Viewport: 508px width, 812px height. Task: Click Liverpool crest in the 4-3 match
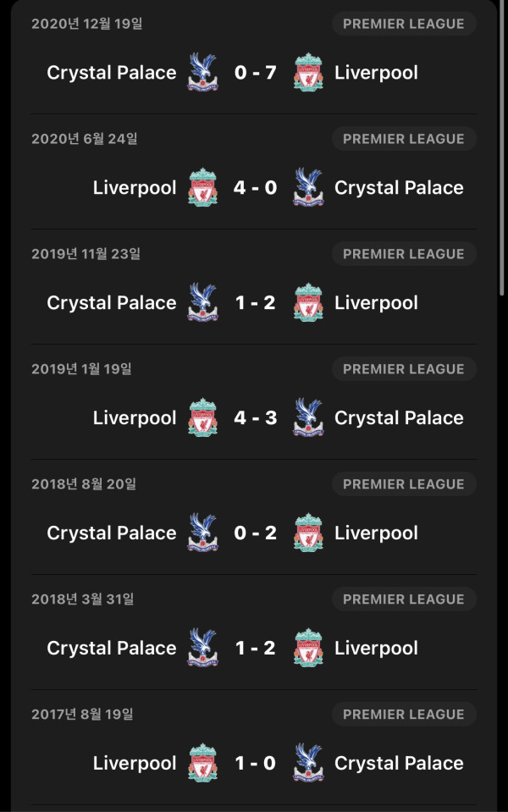pyautogui.click(x=202, y=417)
